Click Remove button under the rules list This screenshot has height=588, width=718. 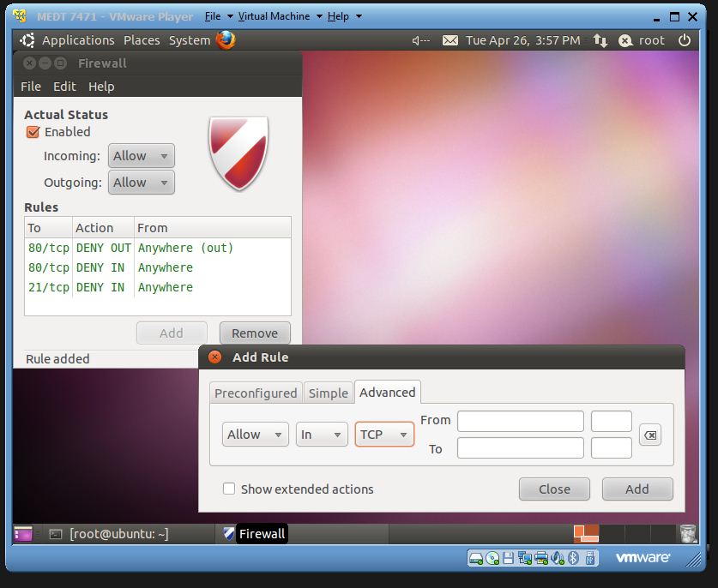[255, 333]
